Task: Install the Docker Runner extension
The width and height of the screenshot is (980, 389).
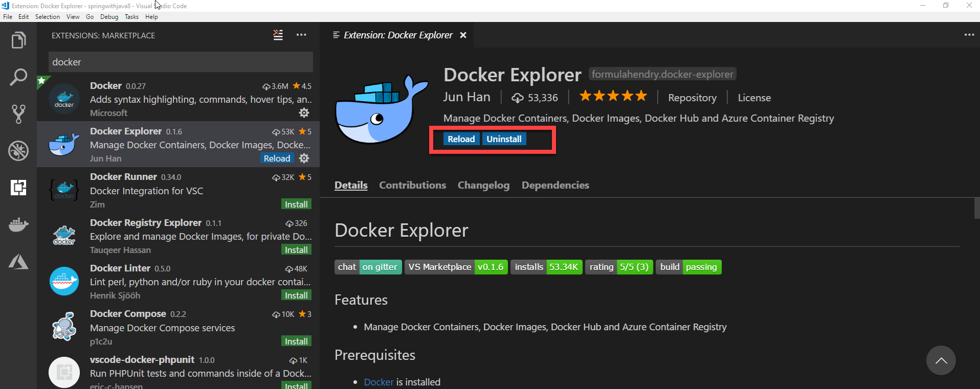Action: click(x=296, y=204)
